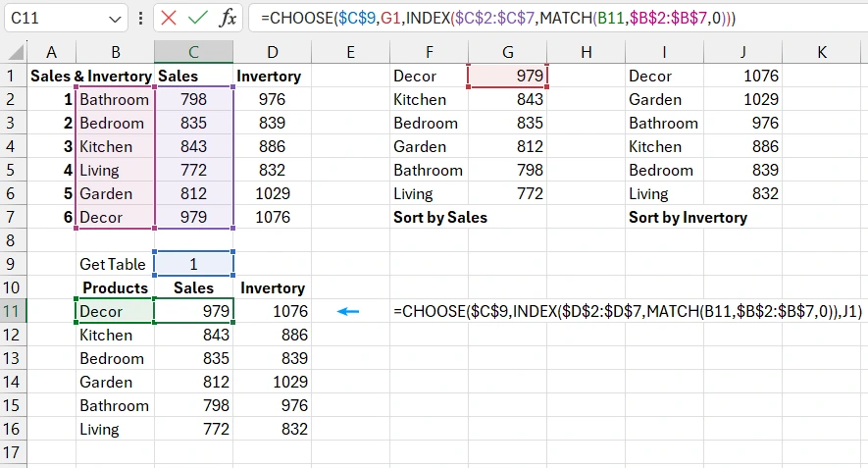Click the blue left arrow in row 11

click(348, 312)
